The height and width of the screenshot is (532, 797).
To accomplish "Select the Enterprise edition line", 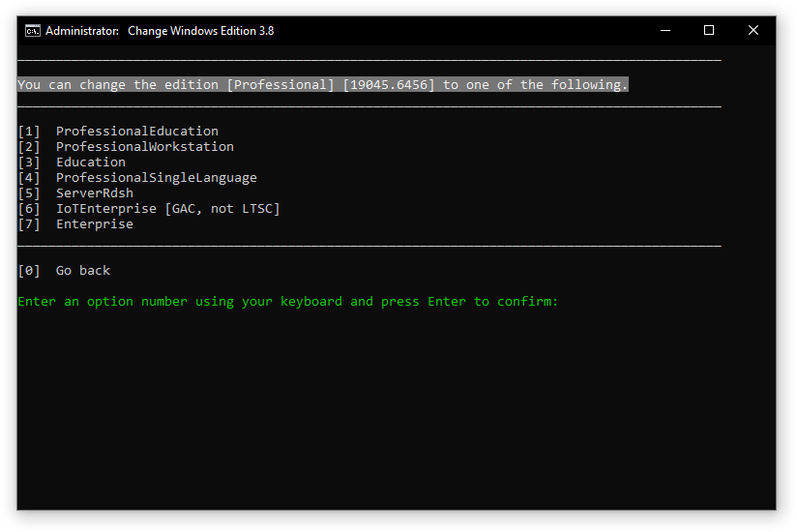I will (x=94, y=224).
